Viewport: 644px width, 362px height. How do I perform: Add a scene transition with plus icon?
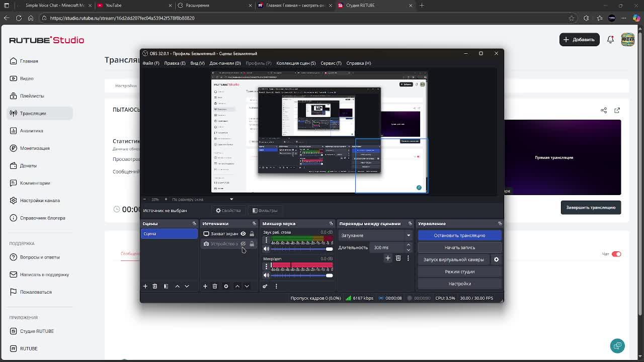point(388,258)
